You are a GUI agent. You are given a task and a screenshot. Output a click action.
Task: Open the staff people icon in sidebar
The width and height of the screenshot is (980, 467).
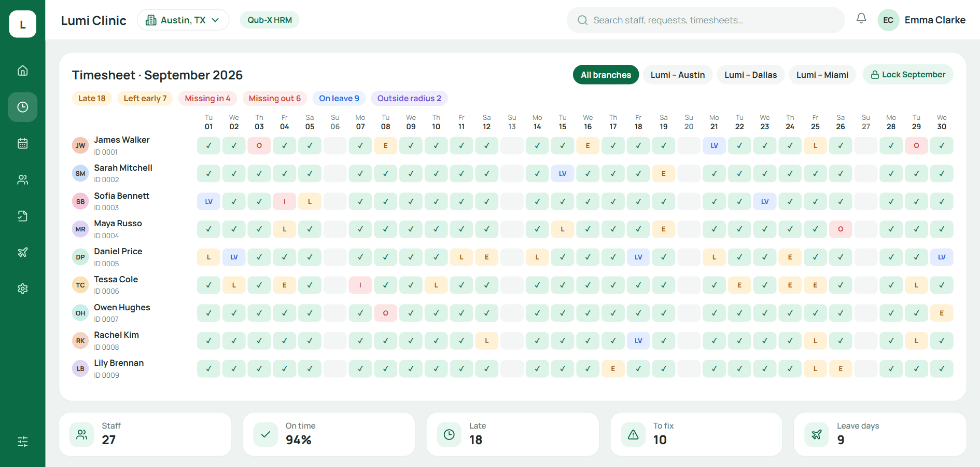tap(22, 180)
